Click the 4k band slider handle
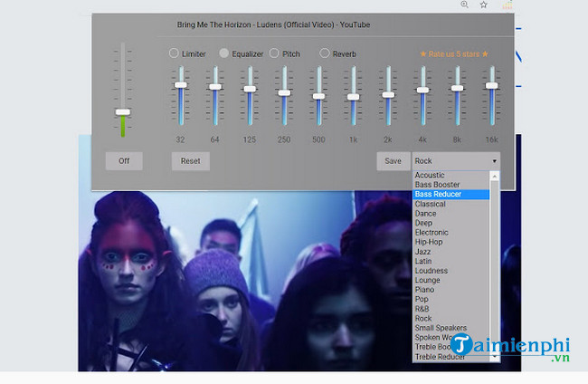 click(x=422, y=90)
